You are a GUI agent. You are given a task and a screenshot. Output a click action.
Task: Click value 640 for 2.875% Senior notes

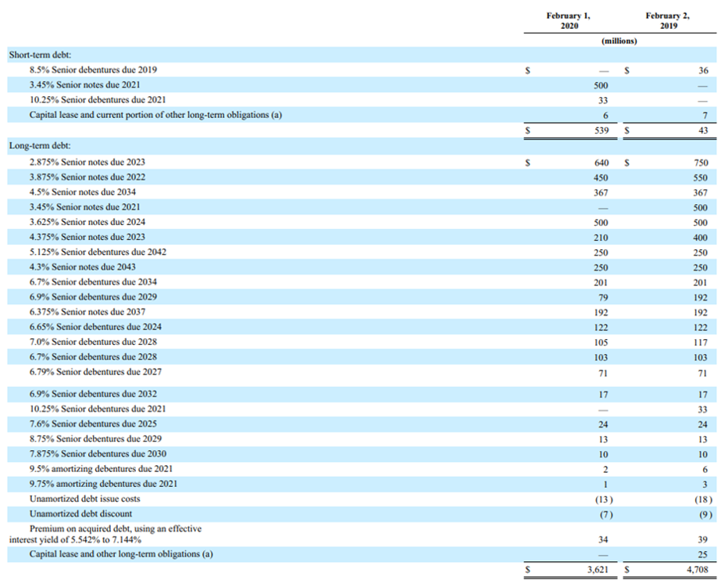[601, 163]
